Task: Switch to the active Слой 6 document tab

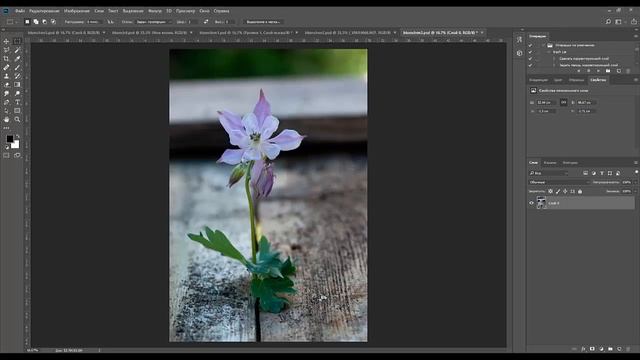Action: tap(440, 32)
